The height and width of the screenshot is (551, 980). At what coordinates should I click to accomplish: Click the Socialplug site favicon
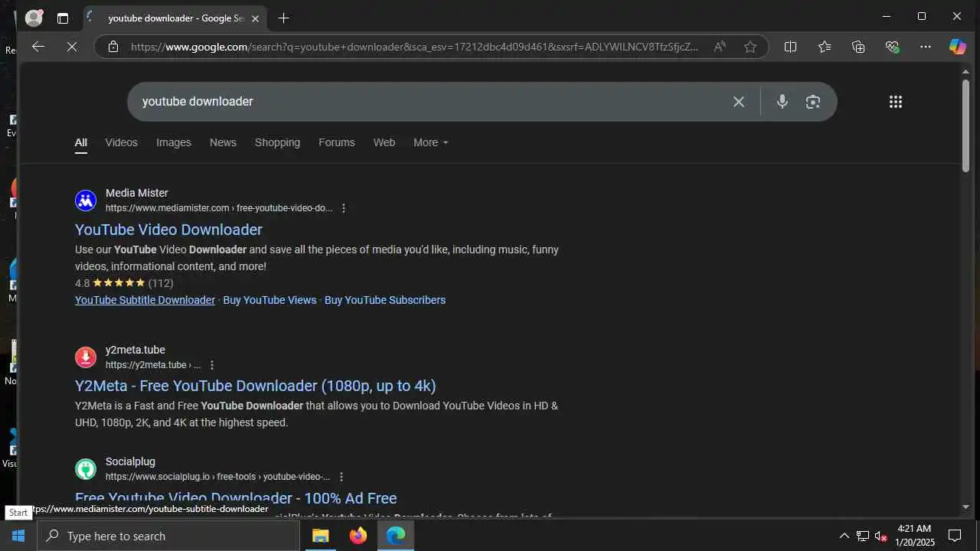tap(86, 469)
